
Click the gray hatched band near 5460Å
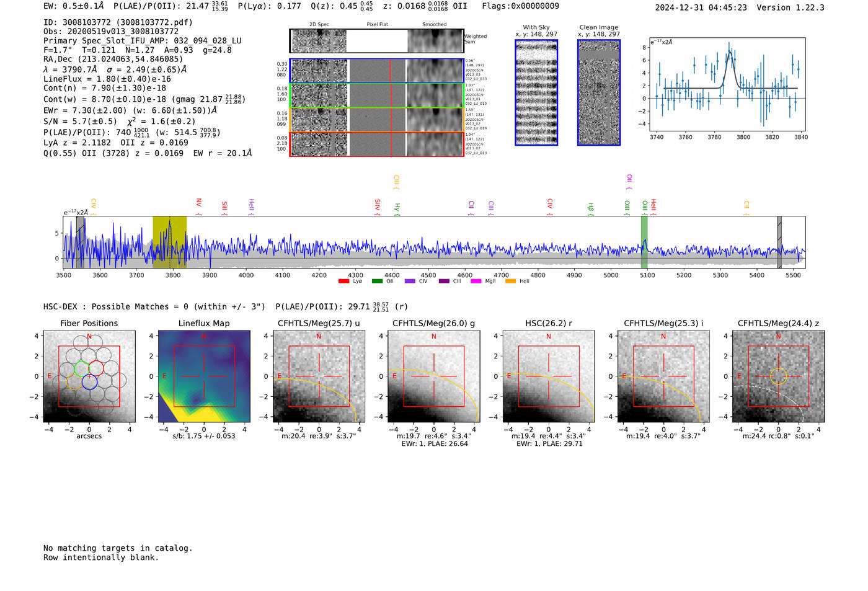click(x=779, y=242)
